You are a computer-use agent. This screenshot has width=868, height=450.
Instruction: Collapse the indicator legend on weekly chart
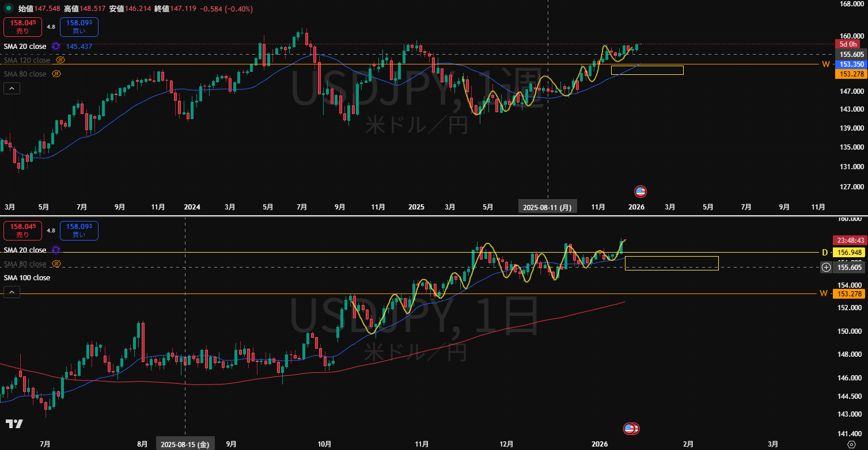12,88
